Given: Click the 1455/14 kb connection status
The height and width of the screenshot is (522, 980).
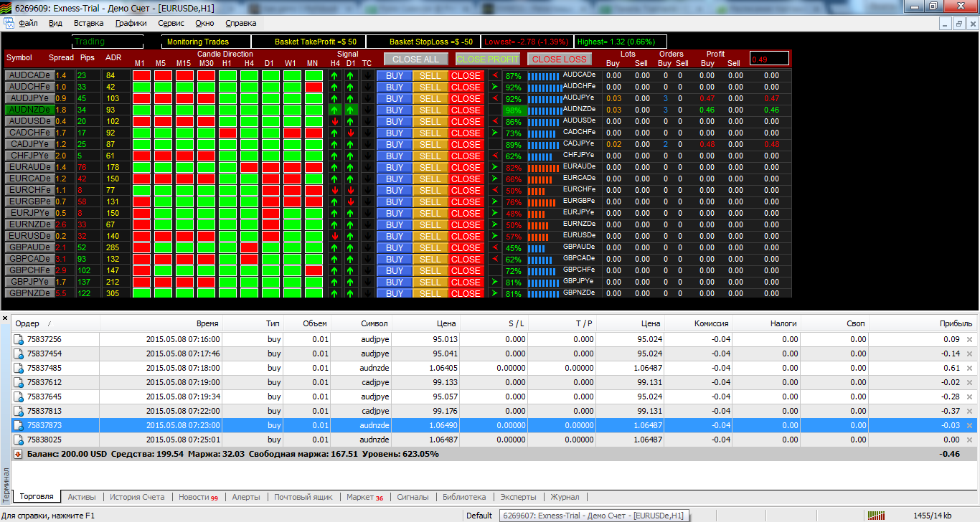Looking at the screenshot, I should [933, 515].
